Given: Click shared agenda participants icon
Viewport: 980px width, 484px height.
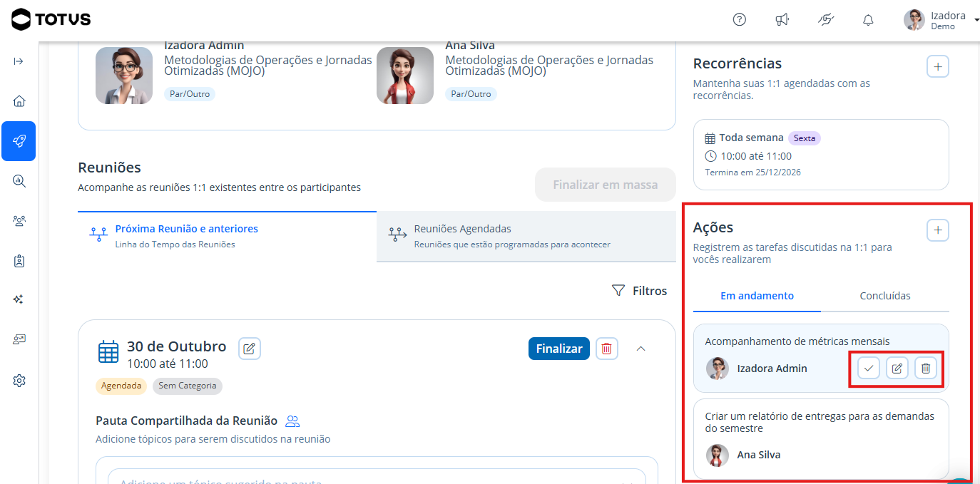Looking at the screenshot, I should tap(292, 421).
